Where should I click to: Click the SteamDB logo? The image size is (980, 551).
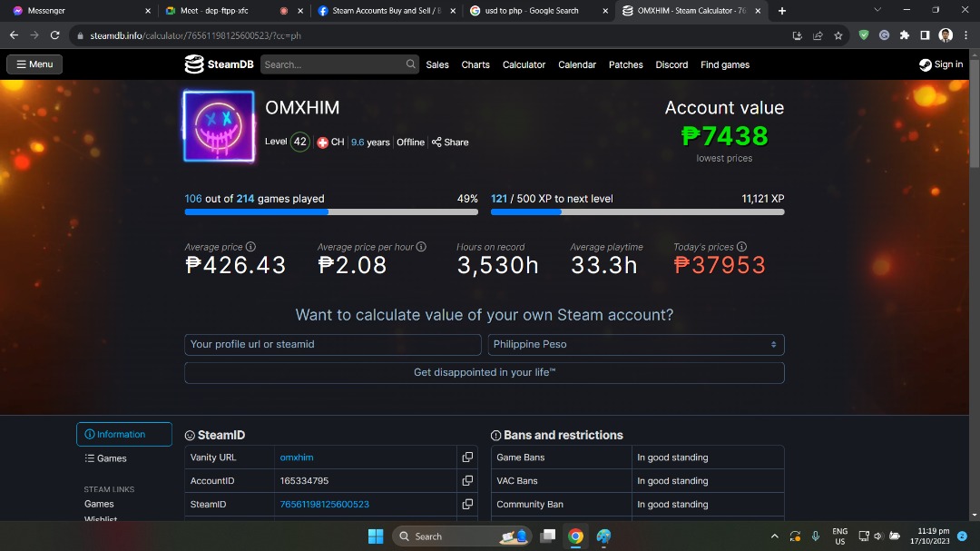point(219,64)
